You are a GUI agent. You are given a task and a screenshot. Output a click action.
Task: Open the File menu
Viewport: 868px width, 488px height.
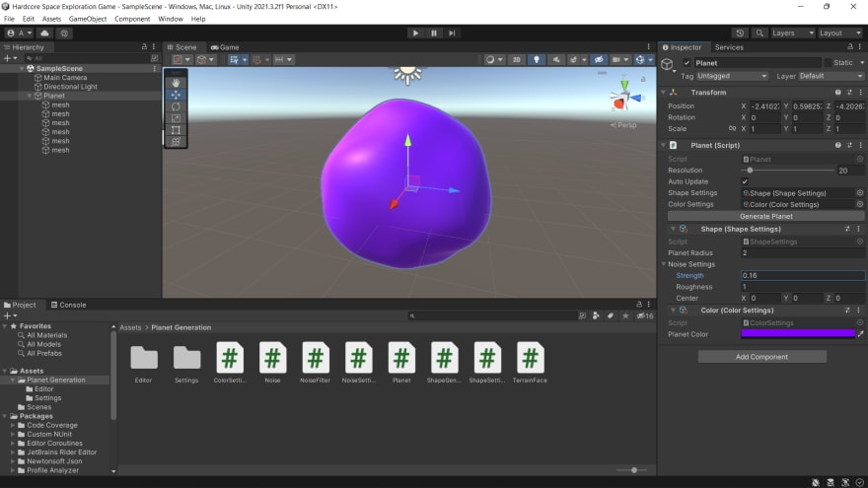click(9, 19)
